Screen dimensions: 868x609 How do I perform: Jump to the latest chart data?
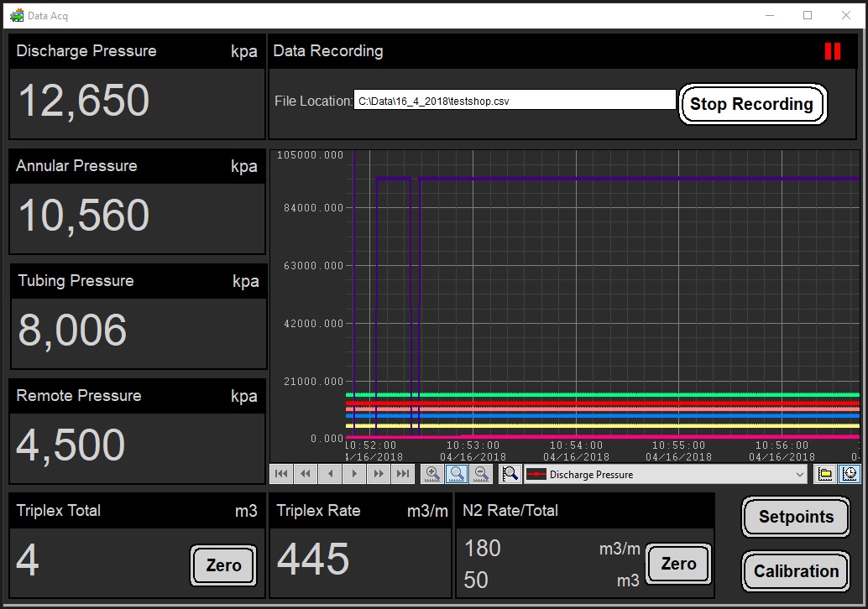click(403, 474)
